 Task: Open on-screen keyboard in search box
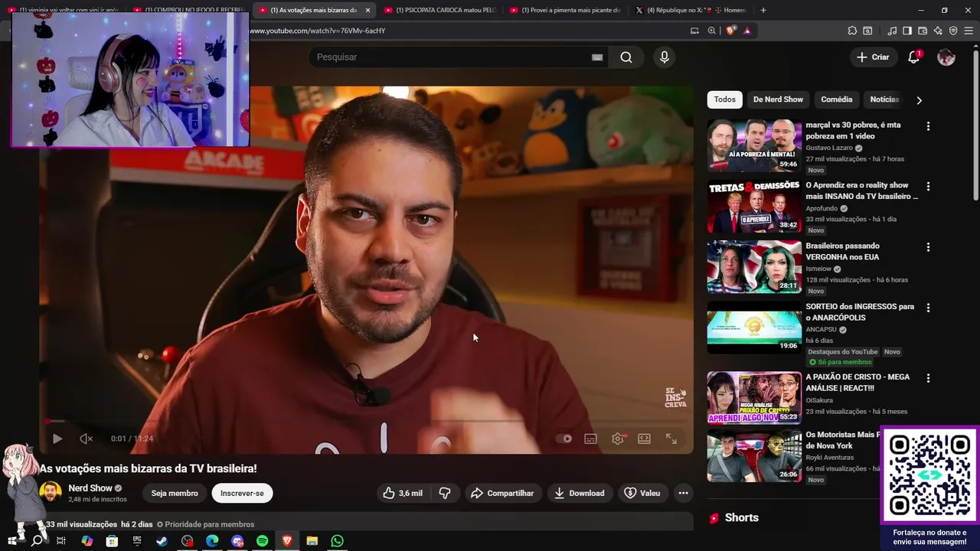(x=597, y=57)
